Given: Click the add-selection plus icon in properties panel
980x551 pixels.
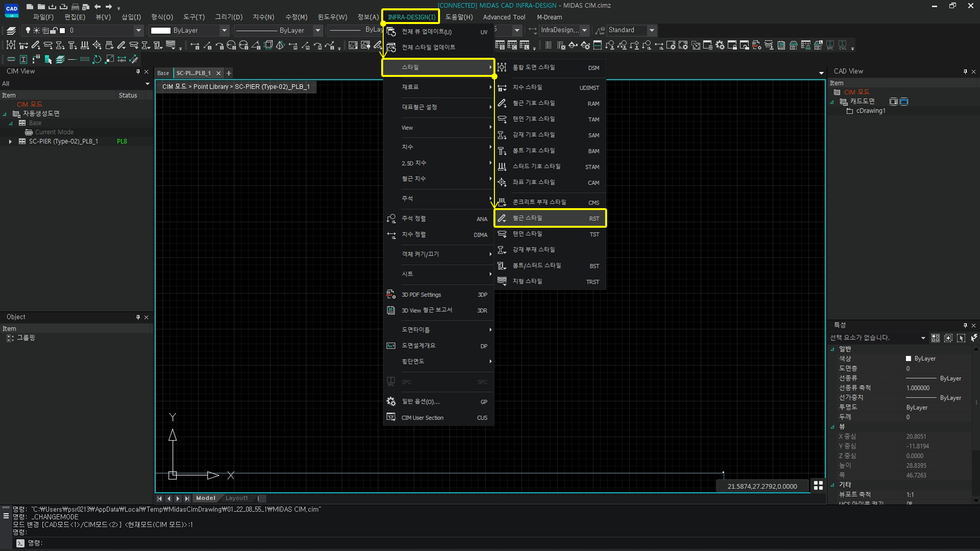Looking at the screenshot, I should click(948, 338).
